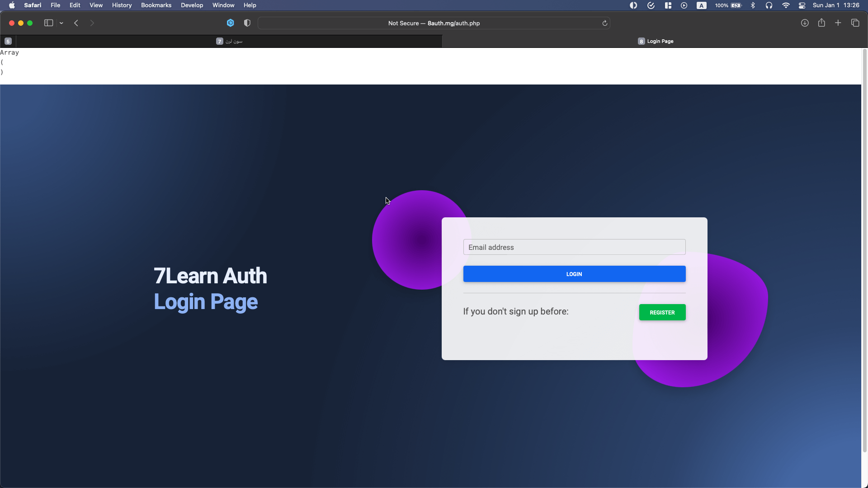
Task: Open the Edit menu
Action: click(x=75, y=5)
